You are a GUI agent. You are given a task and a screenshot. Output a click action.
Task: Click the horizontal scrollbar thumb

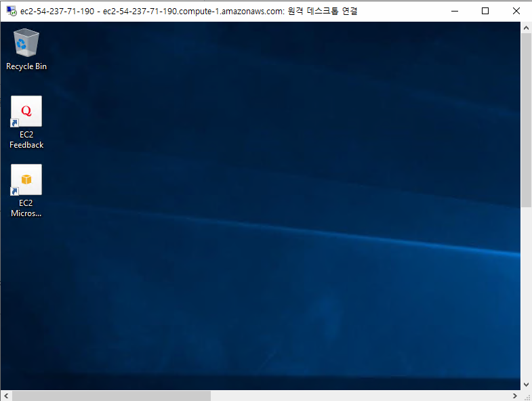click(x=111, y=396)
